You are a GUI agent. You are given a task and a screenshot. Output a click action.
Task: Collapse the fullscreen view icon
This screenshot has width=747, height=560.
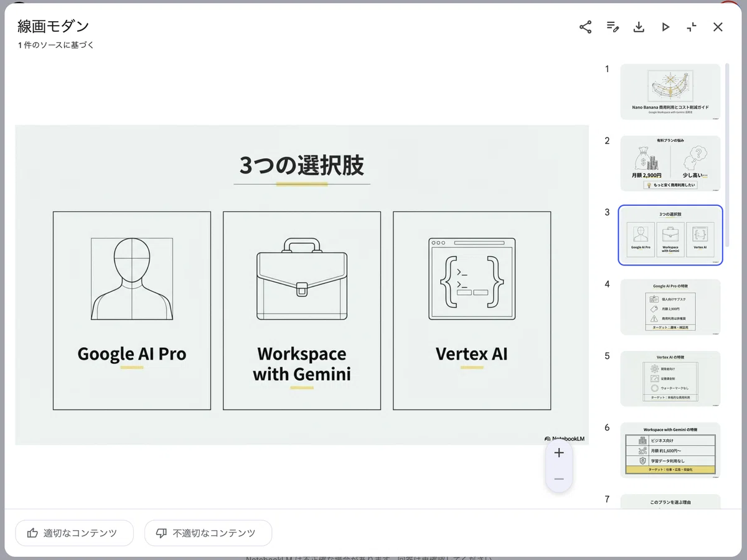(x=692, y=27)
